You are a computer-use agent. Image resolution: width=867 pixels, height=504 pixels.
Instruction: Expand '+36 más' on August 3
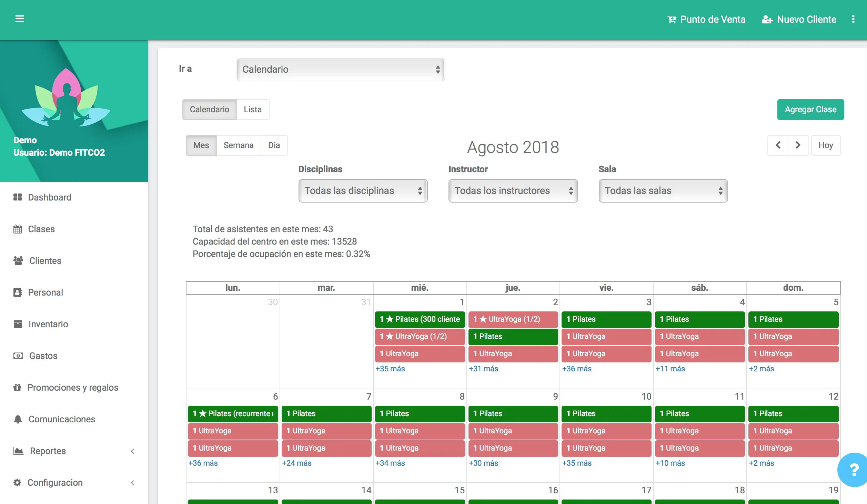click(577, 369)
